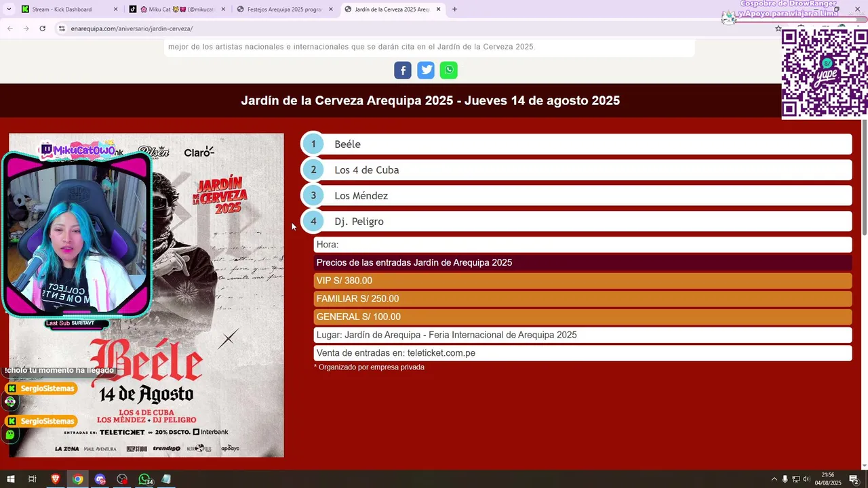
Task: Select artist row 1 Beéle
Action: [x=576, y=144]
